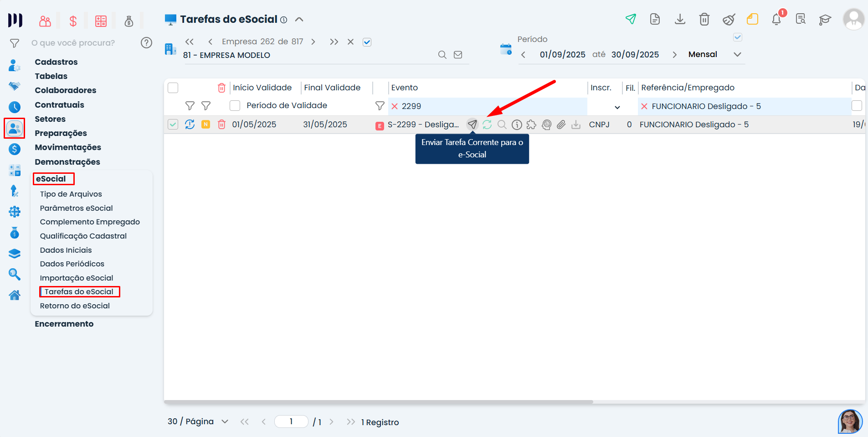
Task: Send current task to e-Social in S-2299 row
Action: coord(473,125)
